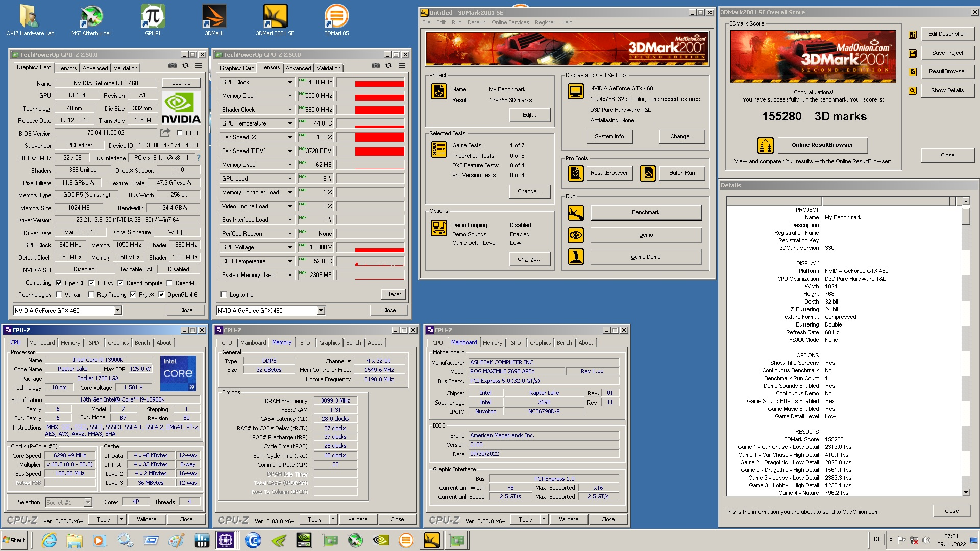Click the 3DMark Project icon
This screenshot has height=551, width=980.
pos(439,91)
